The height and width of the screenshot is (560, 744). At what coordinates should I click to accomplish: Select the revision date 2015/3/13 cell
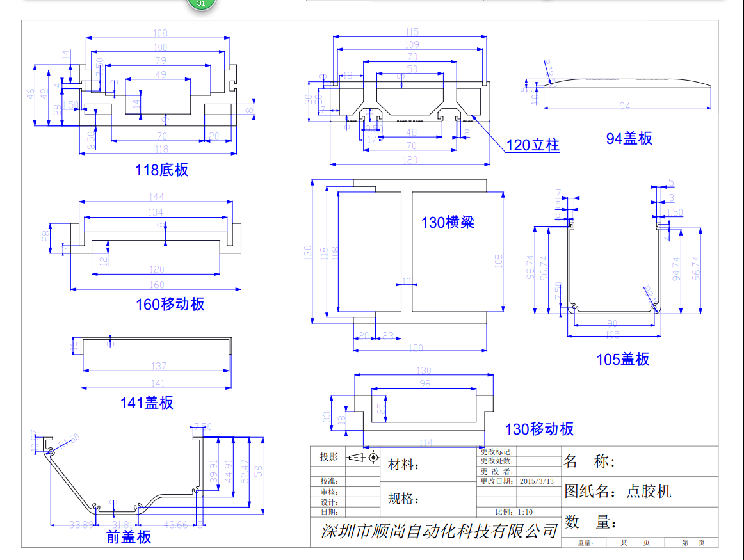pyautogui.click(x=537, y=481)
